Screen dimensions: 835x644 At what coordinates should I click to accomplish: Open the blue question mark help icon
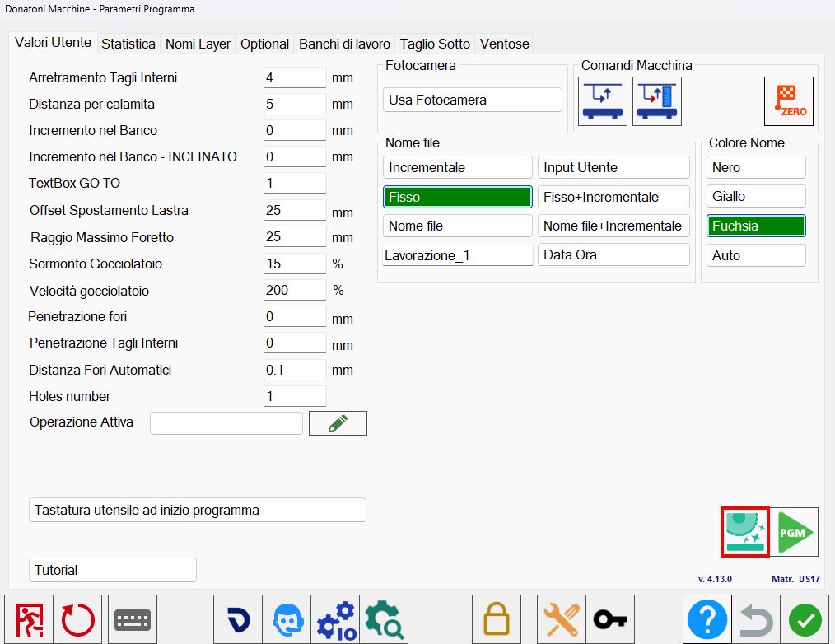707,619
